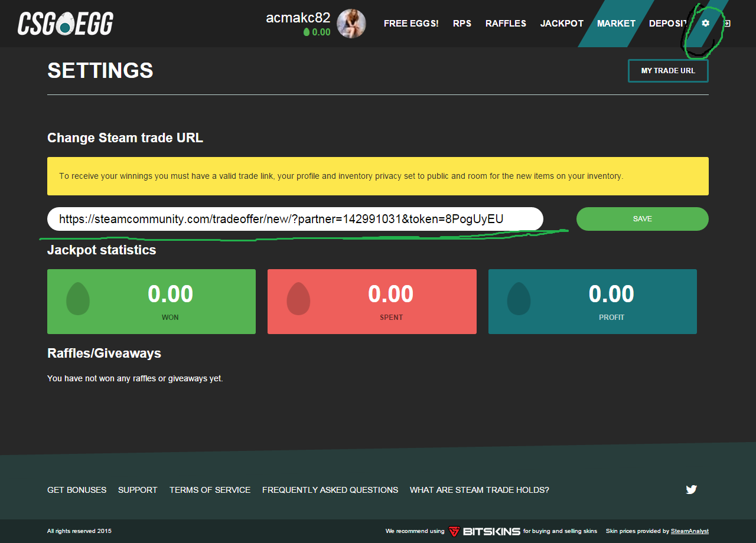Click the egg icon on the WON card
This screenshot has height=543, width=756.
(78, 298)
